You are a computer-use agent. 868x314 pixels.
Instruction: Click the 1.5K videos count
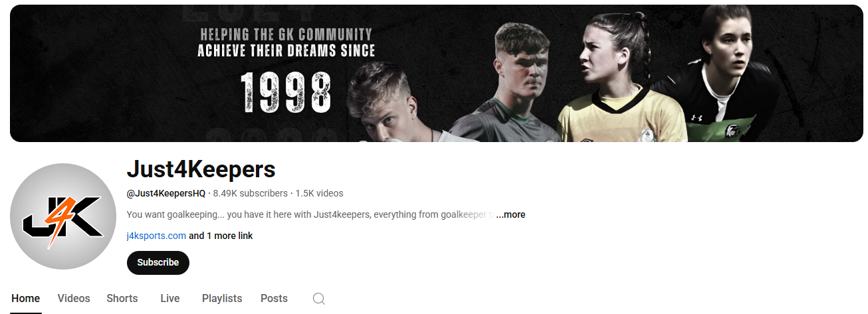pyautogui.click(x=320, y=193)
